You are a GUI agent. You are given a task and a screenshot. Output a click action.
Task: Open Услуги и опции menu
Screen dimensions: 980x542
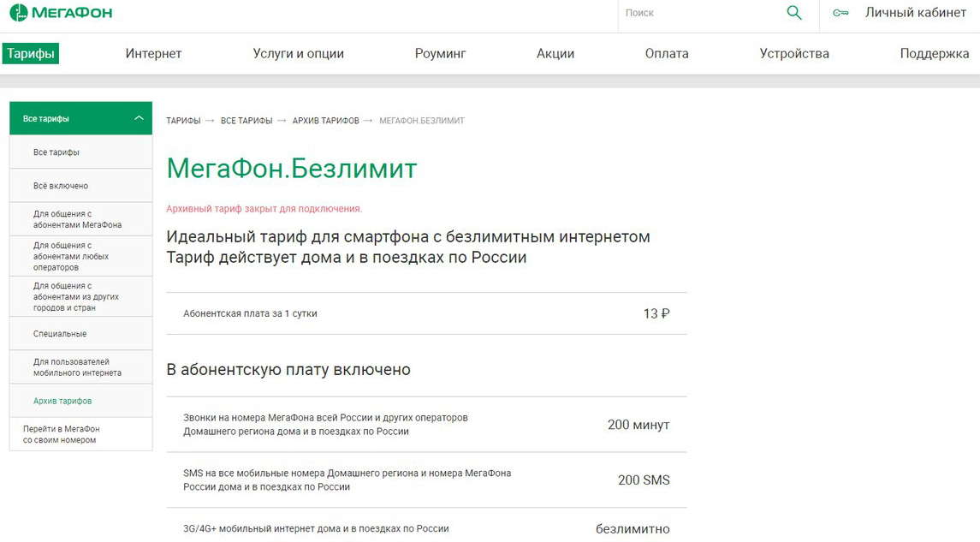coord(298,54)
